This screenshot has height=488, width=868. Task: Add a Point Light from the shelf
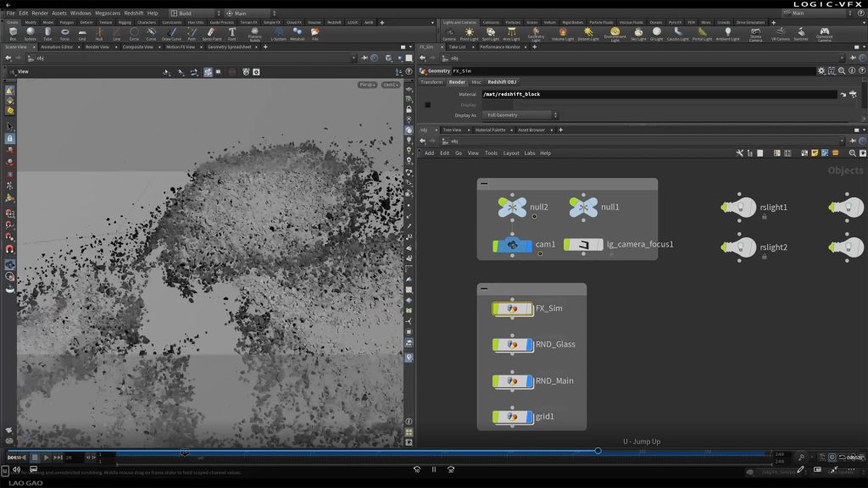tap(469, 33)
